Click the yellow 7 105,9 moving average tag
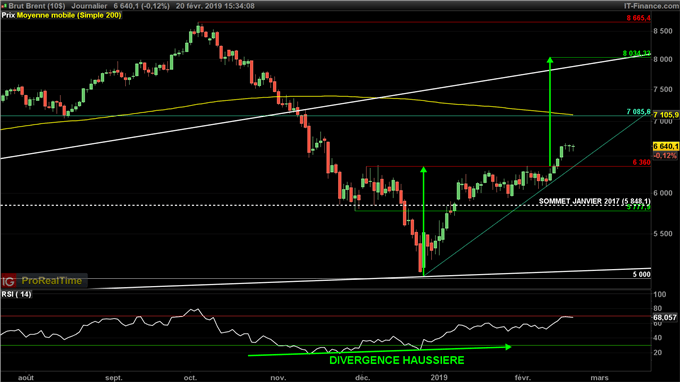This screenshot has height=382, width=680. [x=666, y=115]
